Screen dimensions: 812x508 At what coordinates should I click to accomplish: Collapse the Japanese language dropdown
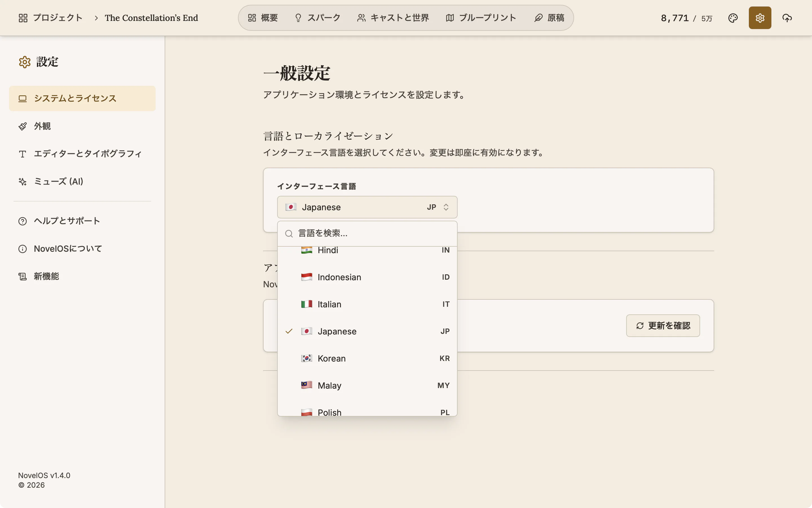[x=367, y=207]
